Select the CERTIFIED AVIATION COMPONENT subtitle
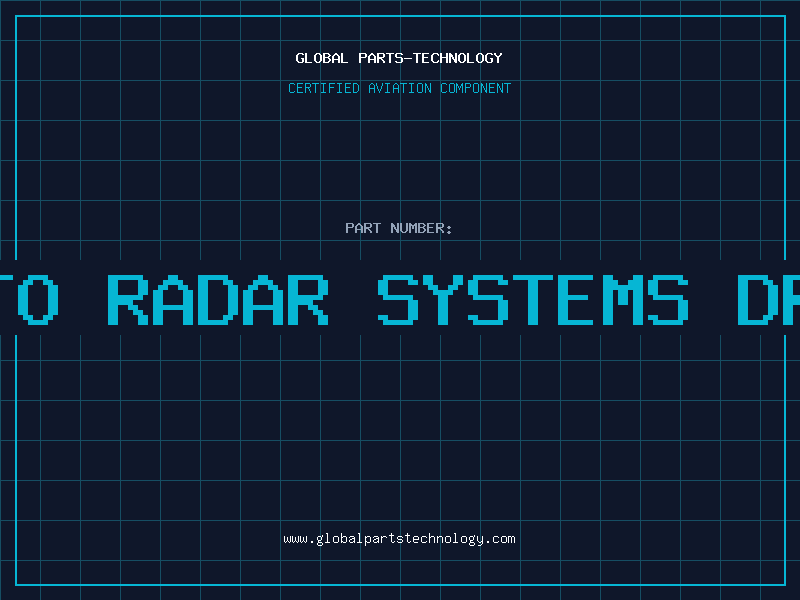Screen dimensions: 800x600 [399, 88]
